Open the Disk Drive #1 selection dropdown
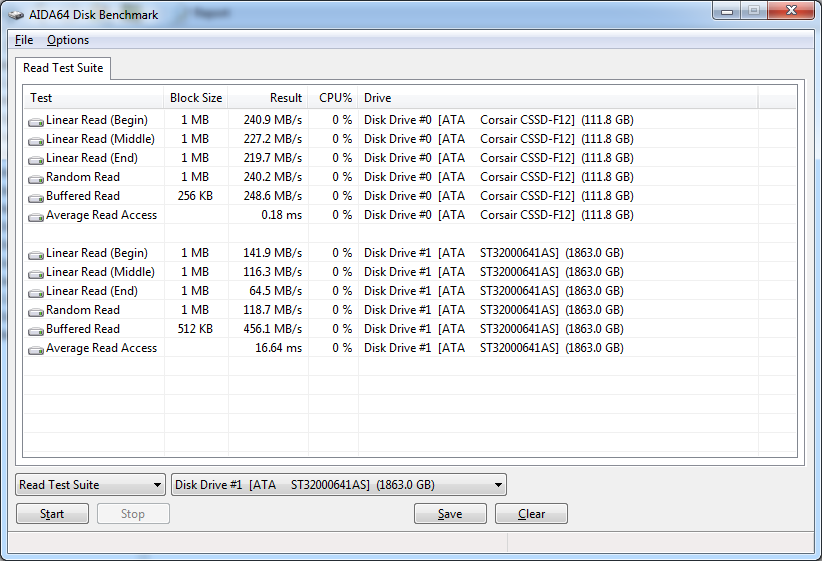This screenshot has width=822, height=561. [339, 484]
